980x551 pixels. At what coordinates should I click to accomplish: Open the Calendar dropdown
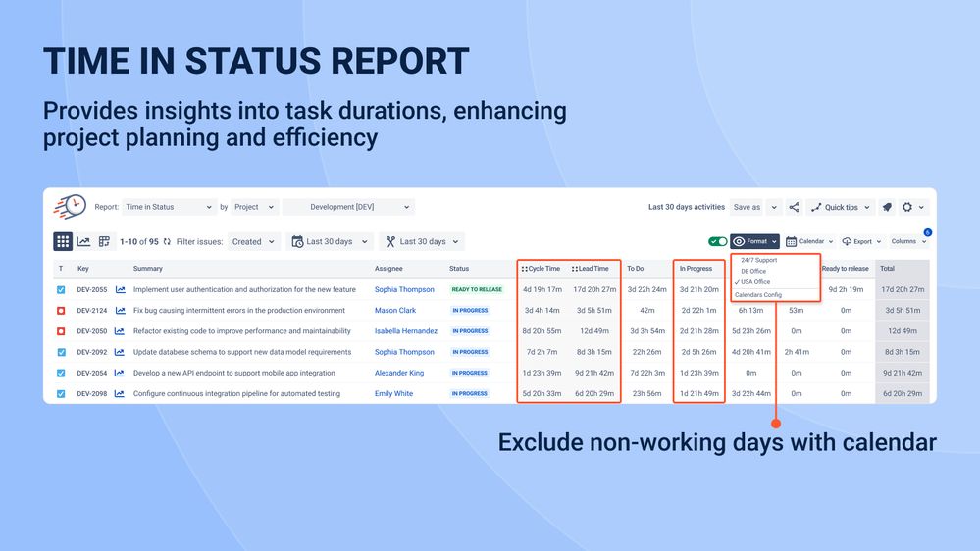[809, 241]
